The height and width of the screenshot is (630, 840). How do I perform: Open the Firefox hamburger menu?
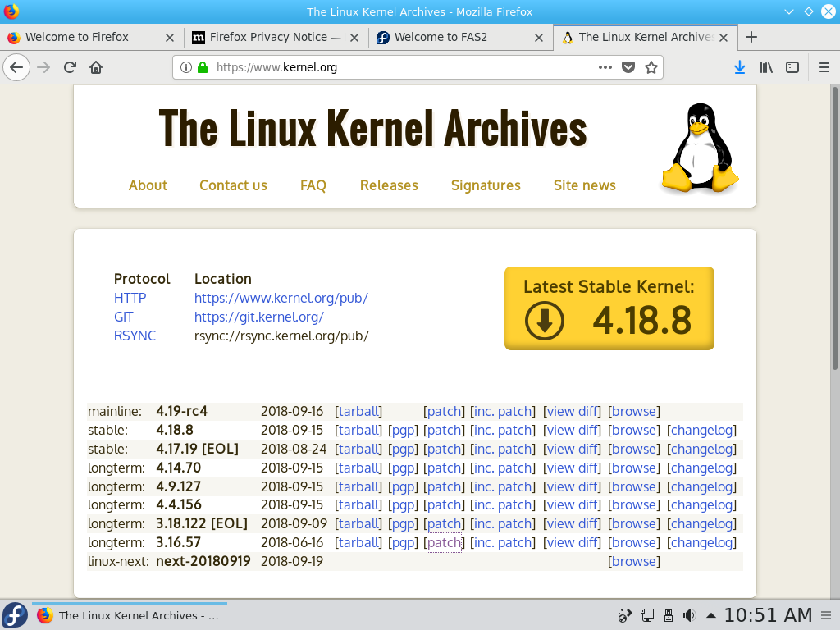(x=824, y=67)
